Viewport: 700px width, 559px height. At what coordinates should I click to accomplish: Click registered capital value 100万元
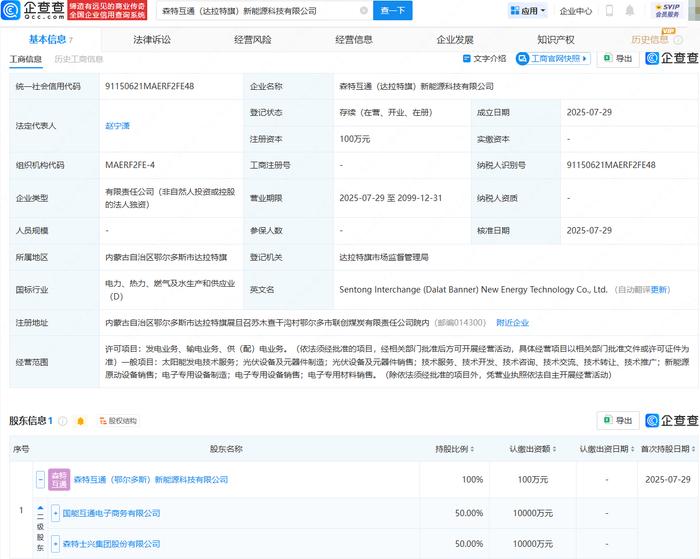(355, 139)
